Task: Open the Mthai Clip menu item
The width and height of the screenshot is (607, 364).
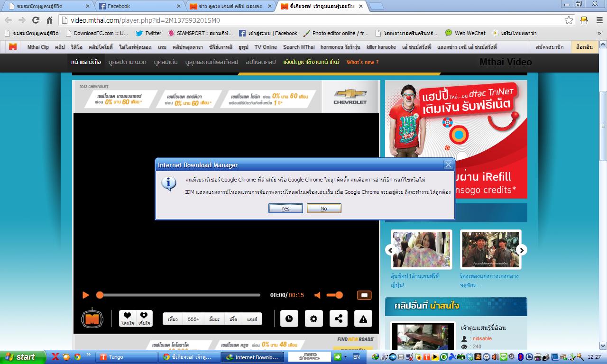Action: click(x=38, y=47)
